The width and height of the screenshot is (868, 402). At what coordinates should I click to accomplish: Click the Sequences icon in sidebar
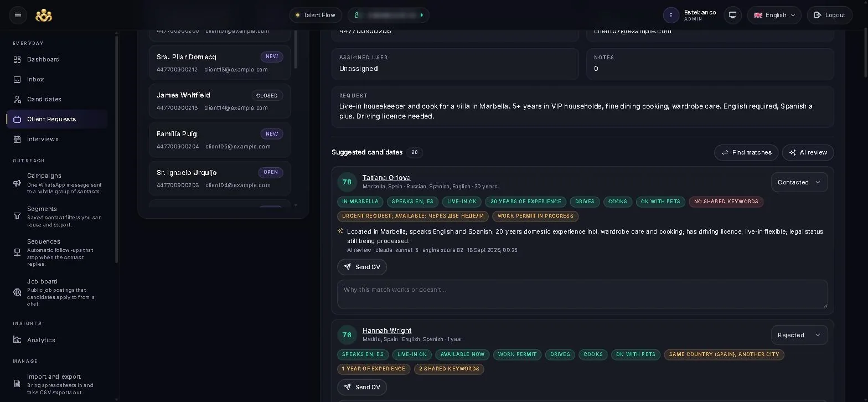coord(17,252)
